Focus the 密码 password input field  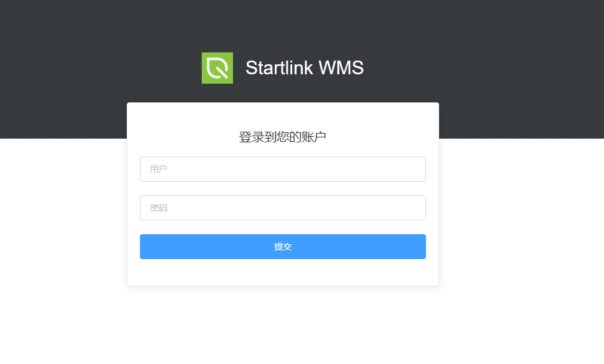pyautogui.click(x=283, y=208)
